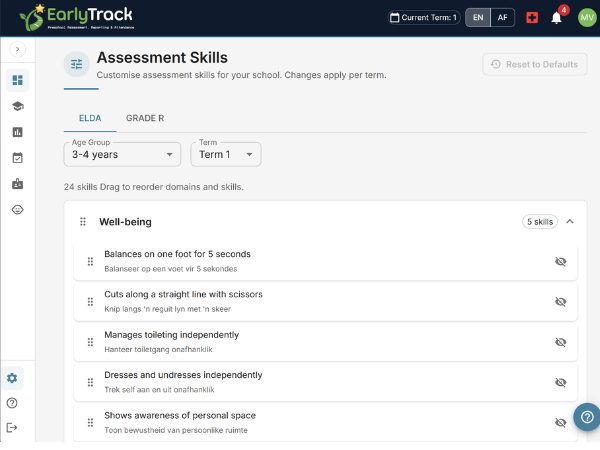
Task: Open the floating help bubble button
Action: [x=587, y=417]
